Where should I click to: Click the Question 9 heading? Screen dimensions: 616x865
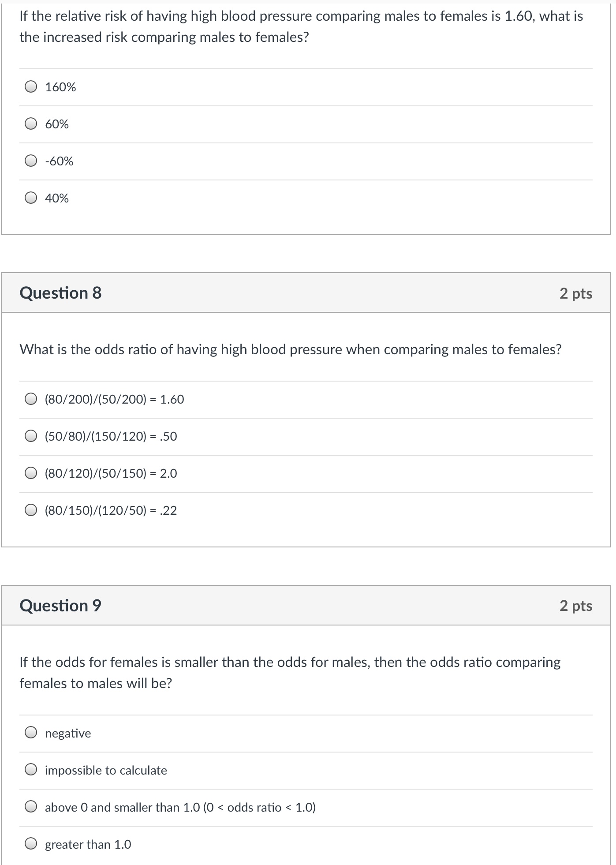click(60, 606)
